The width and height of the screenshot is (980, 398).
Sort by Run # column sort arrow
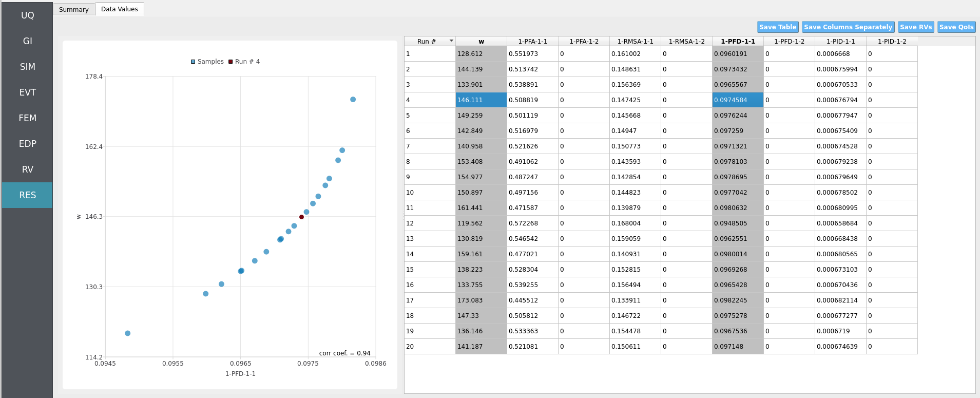pos(451,41)
